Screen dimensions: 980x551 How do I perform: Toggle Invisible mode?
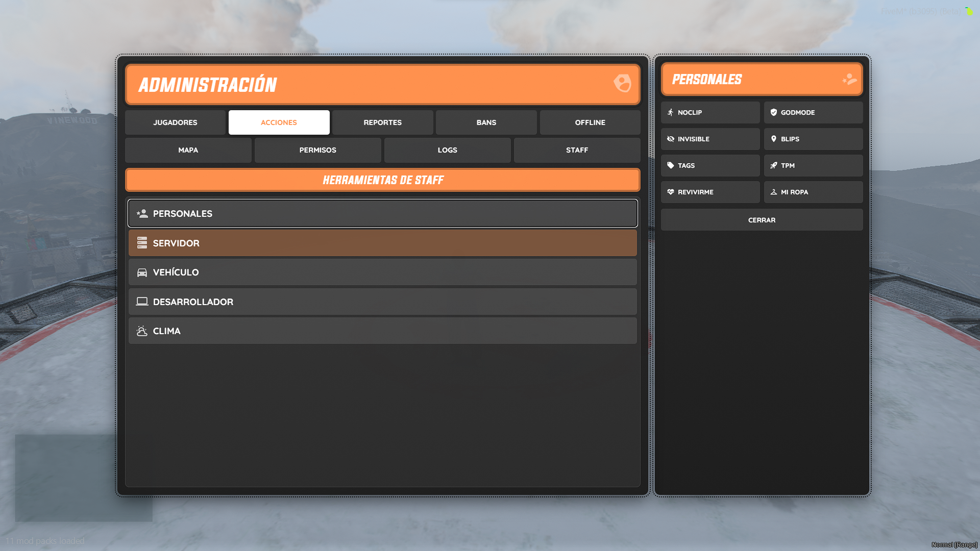[710, 139]
